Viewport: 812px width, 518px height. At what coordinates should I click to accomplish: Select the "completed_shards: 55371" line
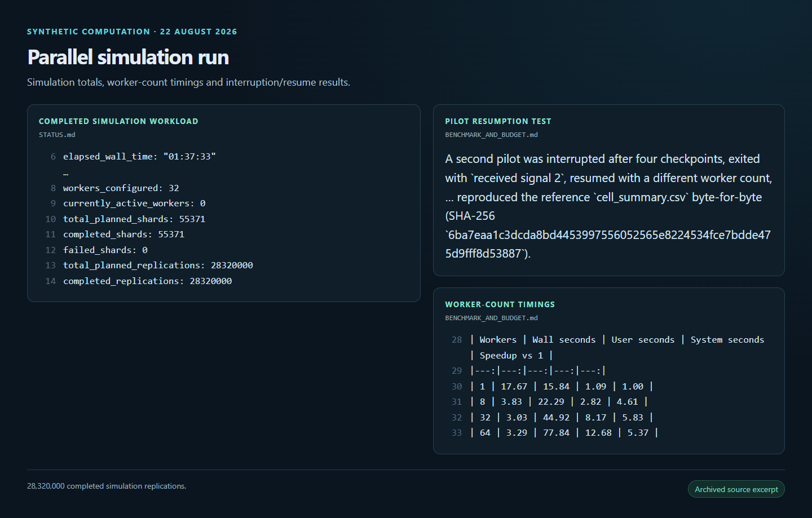[123, 234]
